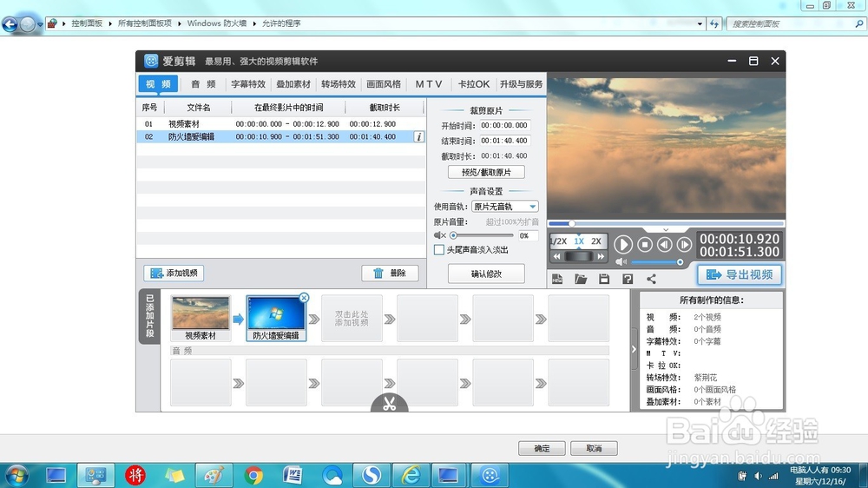The height and width of the screenshot is (488, 868).
Task: Fast forward using the double-right arrow jog button
Action: tap(601, 256)
